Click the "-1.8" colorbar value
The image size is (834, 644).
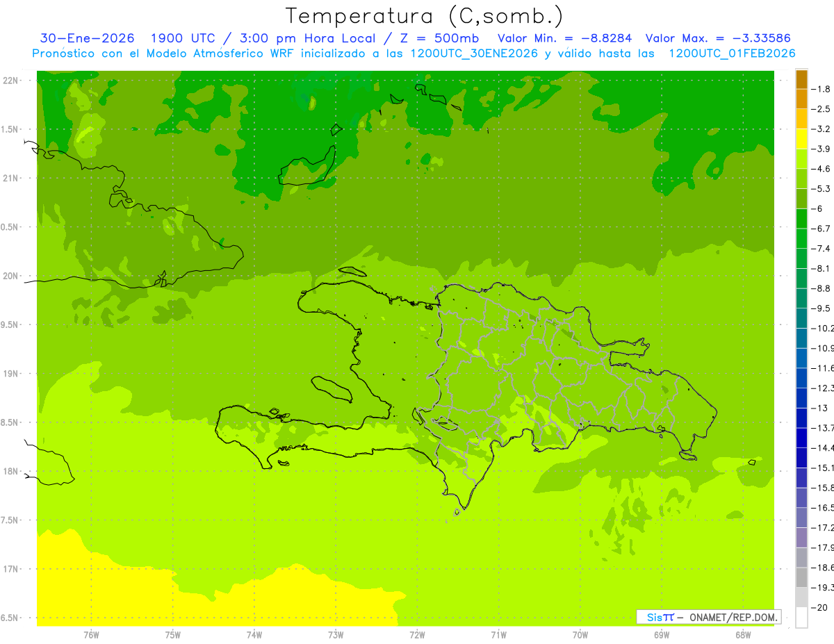click(822, 89)
